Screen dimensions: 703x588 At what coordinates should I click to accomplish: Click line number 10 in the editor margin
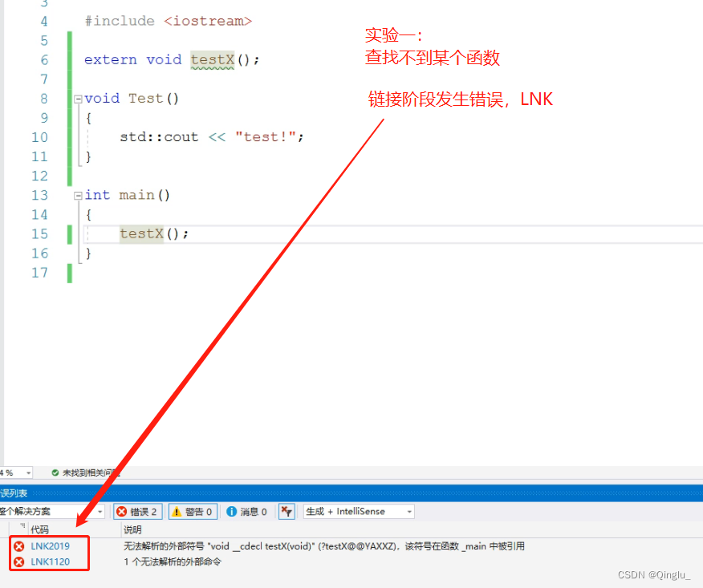pos(39,136)
